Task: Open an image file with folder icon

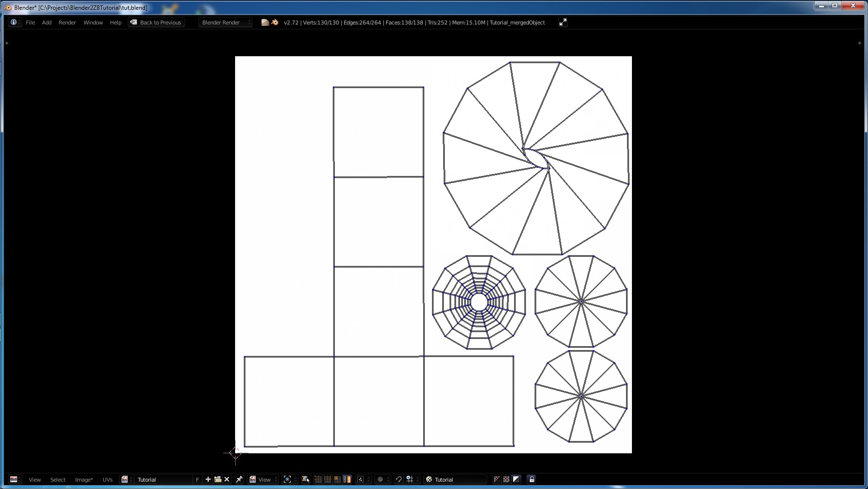Action: coord(218,479)
